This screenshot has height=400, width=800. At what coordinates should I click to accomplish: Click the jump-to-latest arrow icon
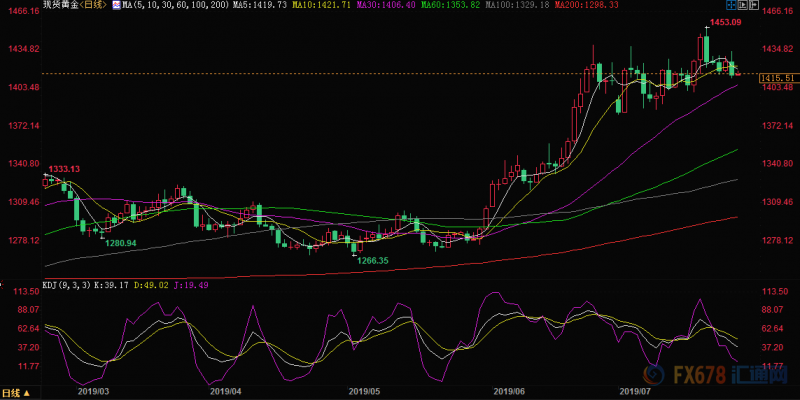(x=754, y=5)
